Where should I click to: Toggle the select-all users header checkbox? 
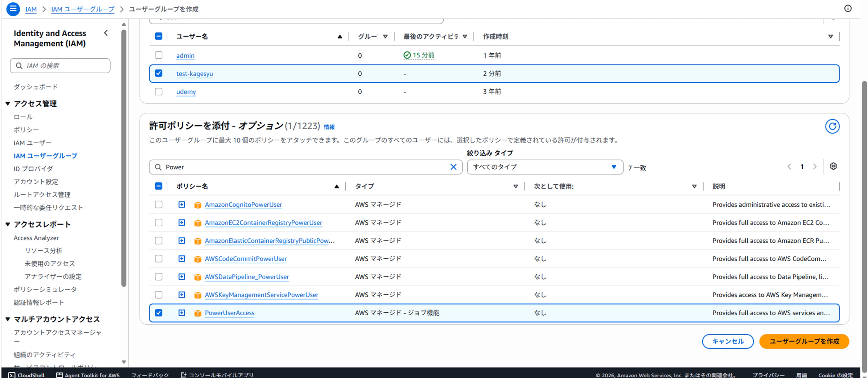tap(159, 36)
